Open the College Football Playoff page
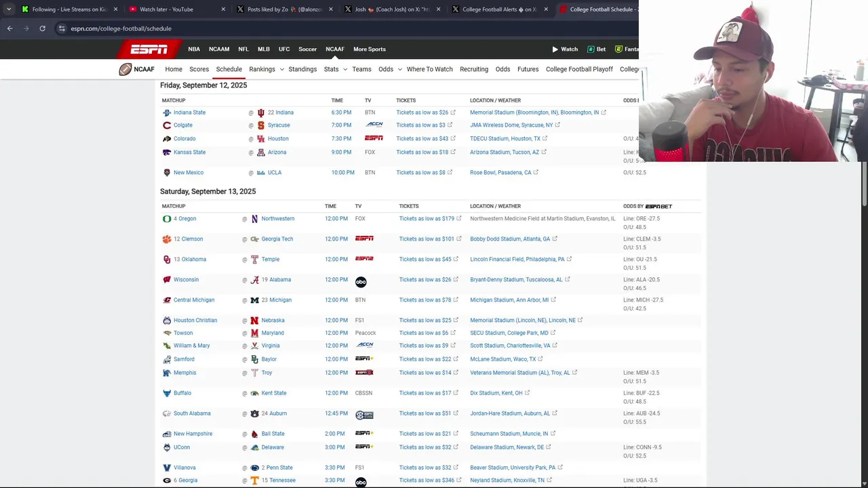 pyautogui.click(x=579, y=69)
